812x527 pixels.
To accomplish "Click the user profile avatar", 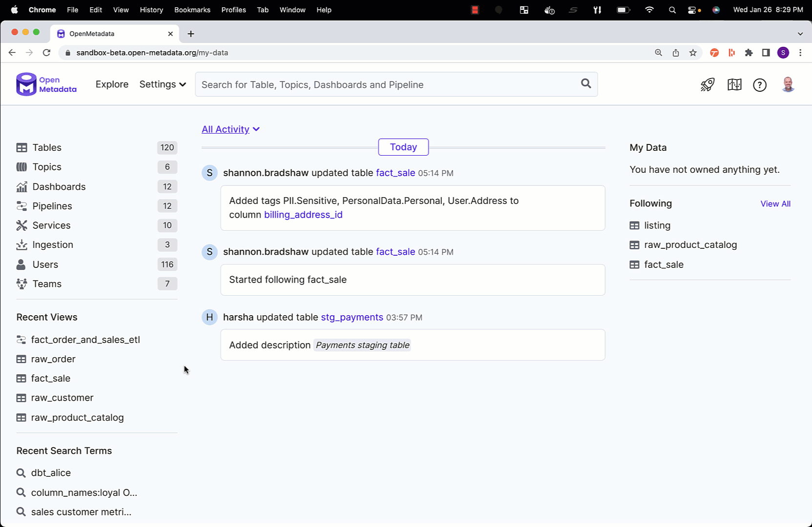I will point(788,85).
